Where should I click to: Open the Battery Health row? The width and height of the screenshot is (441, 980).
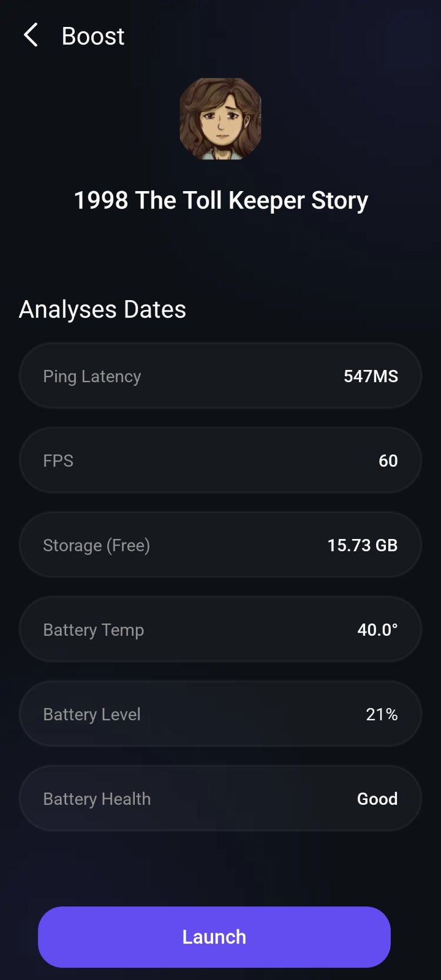pyautogui.click(x=221, y=799)
